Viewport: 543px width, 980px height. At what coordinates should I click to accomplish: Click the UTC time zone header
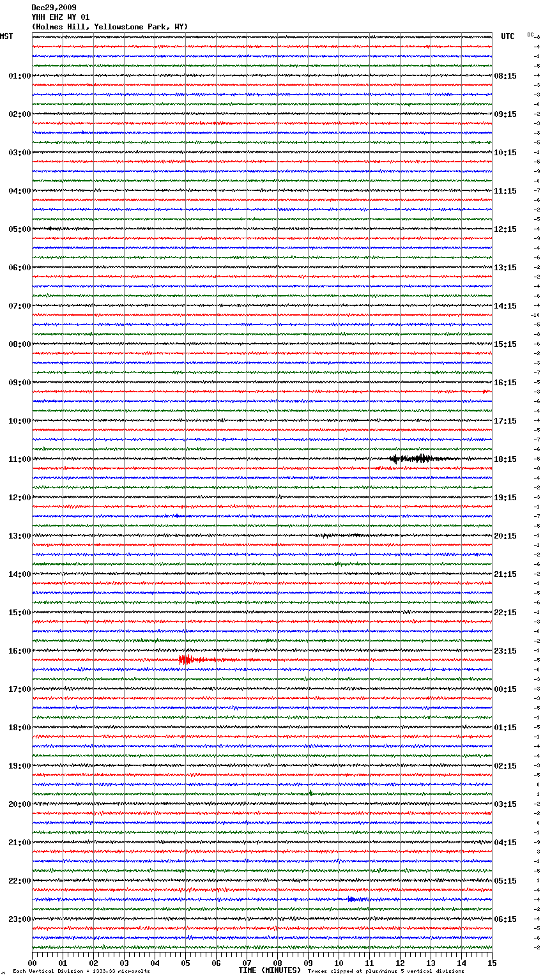point(508,36)
